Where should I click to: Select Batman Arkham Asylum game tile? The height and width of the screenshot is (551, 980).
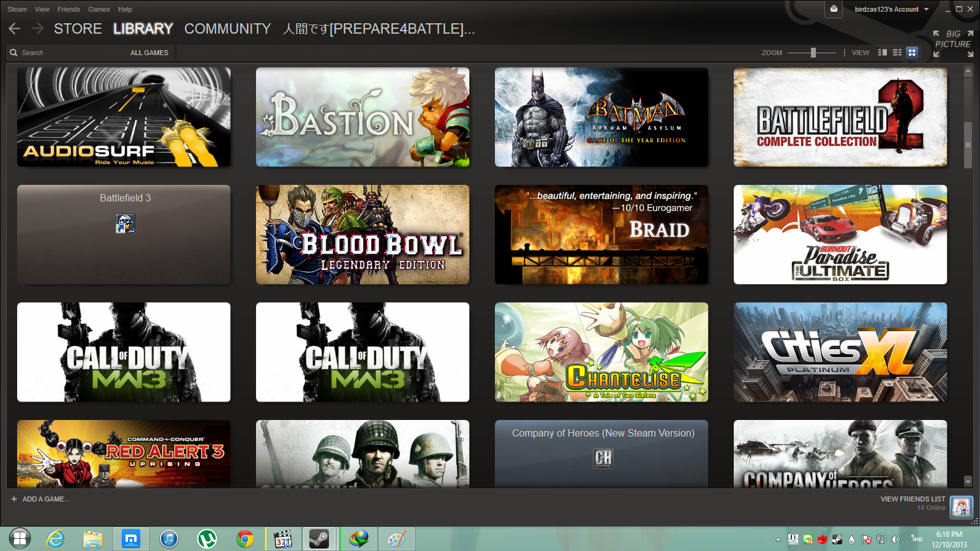[601, 117]
